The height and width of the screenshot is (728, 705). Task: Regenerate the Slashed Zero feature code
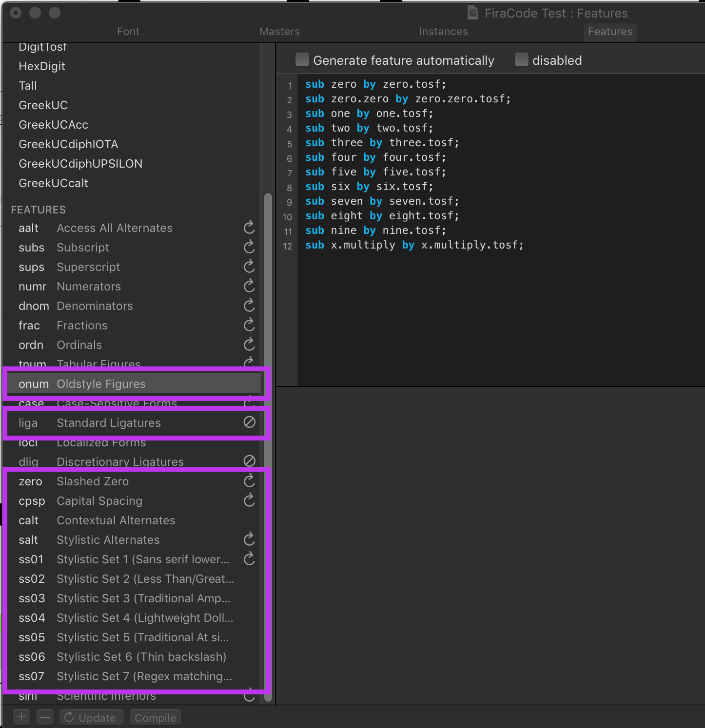point(249,481)
